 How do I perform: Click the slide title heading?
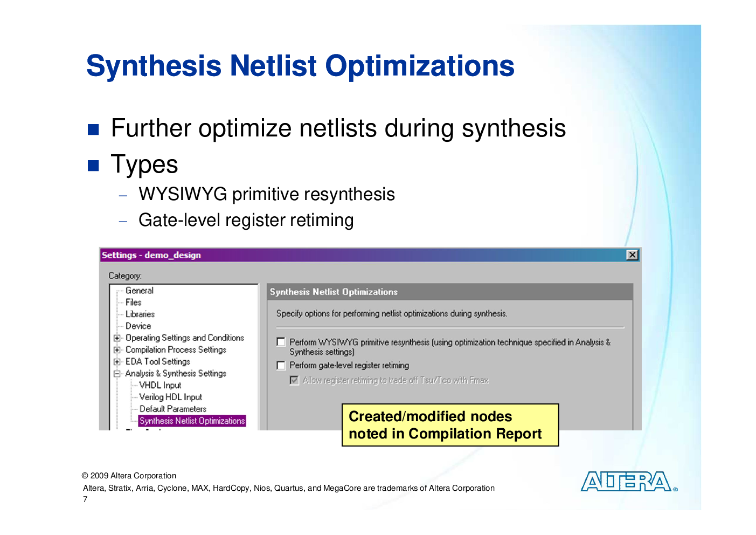[300, 66]
